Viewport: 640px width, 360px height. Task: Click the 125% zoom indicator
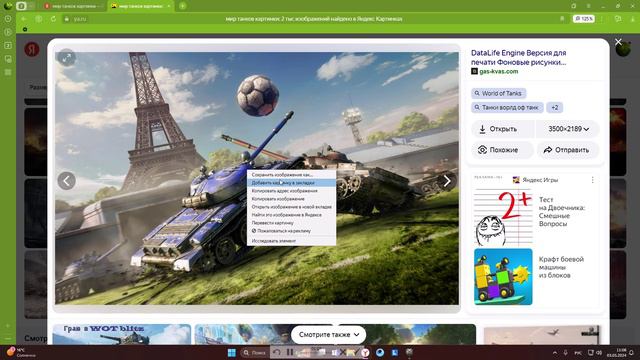point(584,19)
